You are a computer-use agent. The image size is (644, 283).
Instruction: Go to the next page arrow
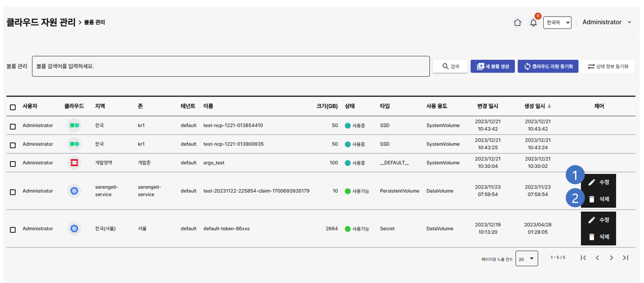click(x=611, y=258)
